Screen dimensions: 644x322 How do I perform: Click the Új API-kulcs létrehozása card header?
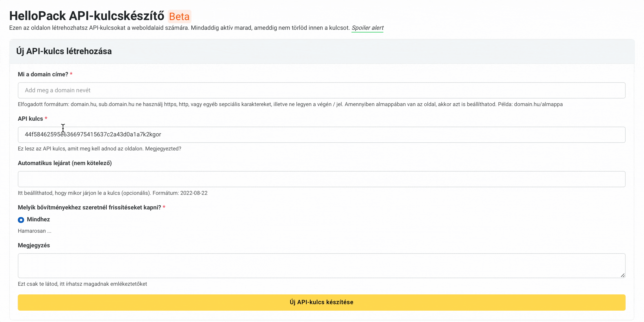click(x=64, y=51)
